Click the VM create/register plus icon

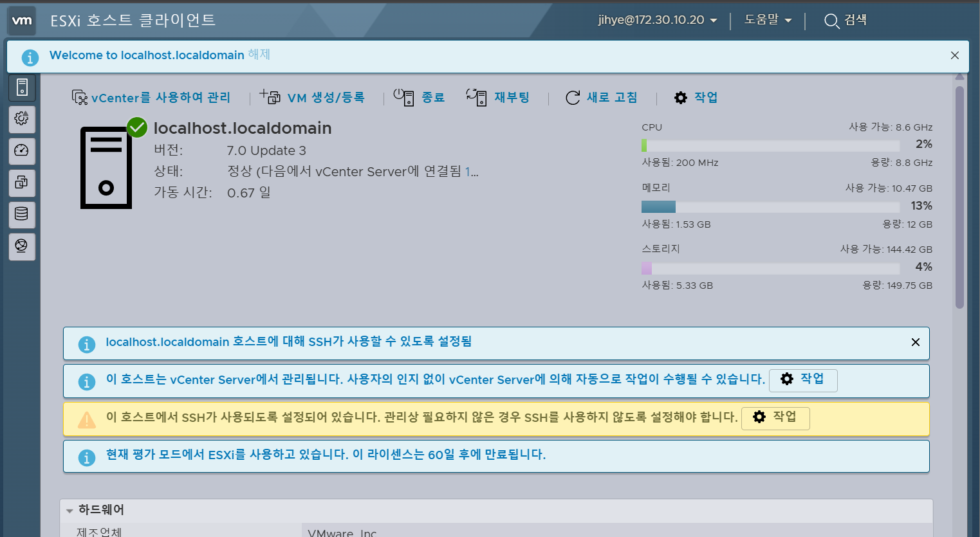pyautogui.click(x=270, y=96)
